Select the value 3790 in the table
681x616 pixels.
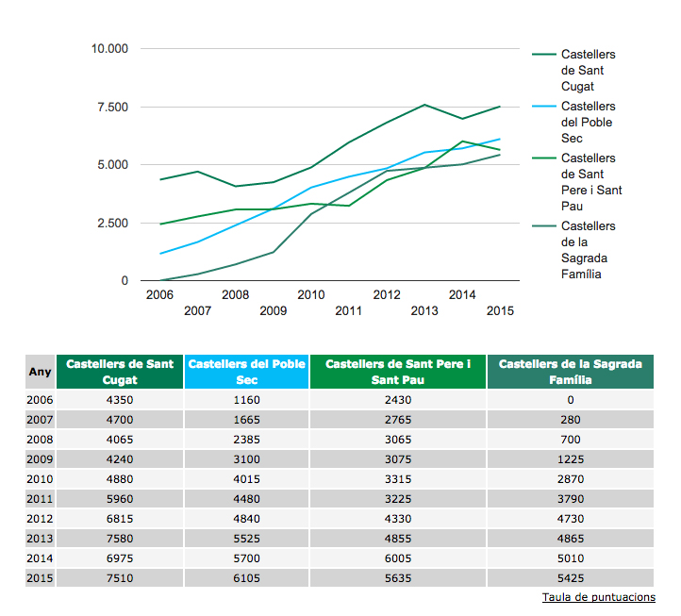571,499
